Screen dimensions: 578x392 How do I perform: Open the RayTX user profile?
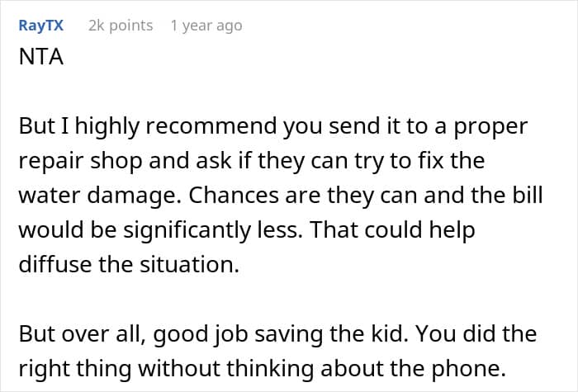[41, 26]
